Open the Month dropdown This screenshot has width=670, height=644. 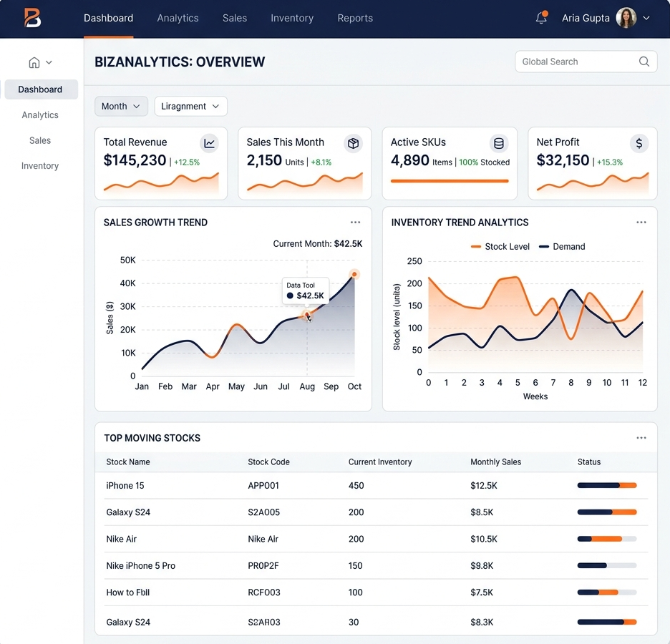point(121,106)
